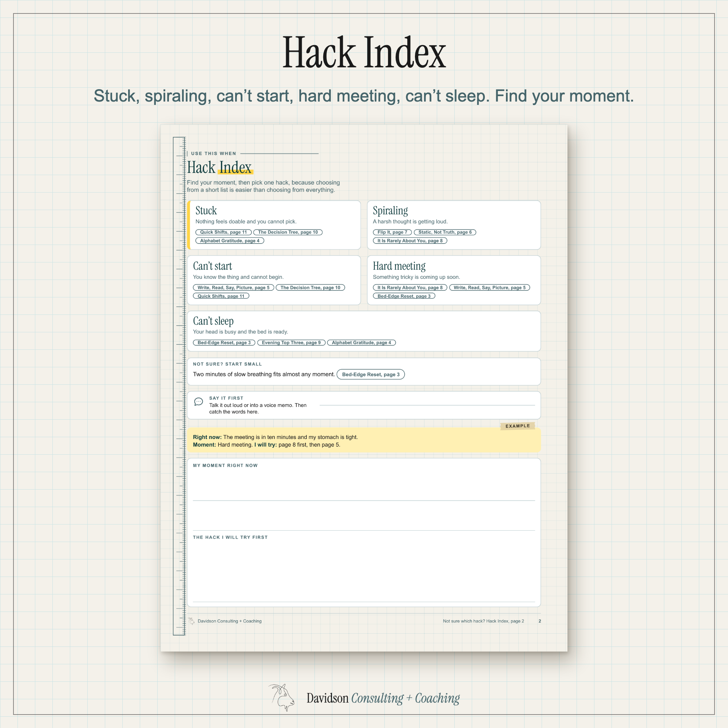The image size is (728, 728).
Task: Click the speech bubble icon beside Say It First
Action: pos(199,402)
